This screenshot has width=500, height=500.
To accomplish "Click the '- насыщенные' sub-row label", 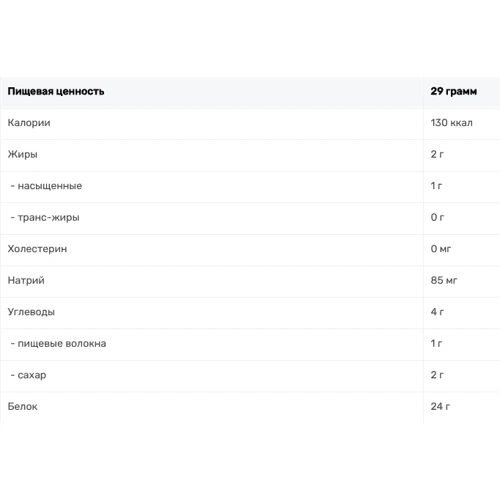I will point(46,186).
